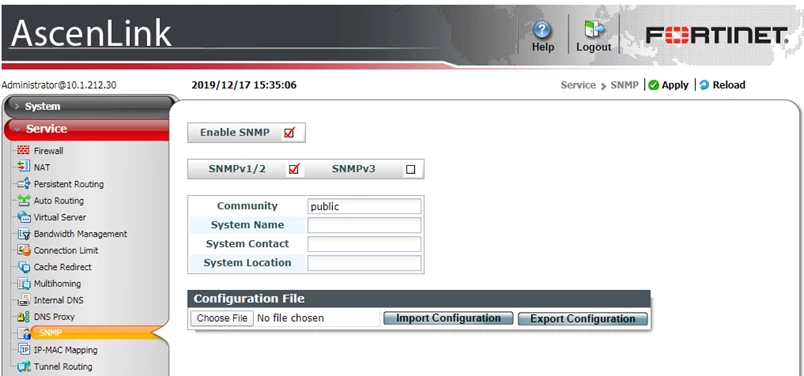The height and width of the screenshot is (376, 804).
Task: Click the System Location input field
Action: [x=364, y=263]
